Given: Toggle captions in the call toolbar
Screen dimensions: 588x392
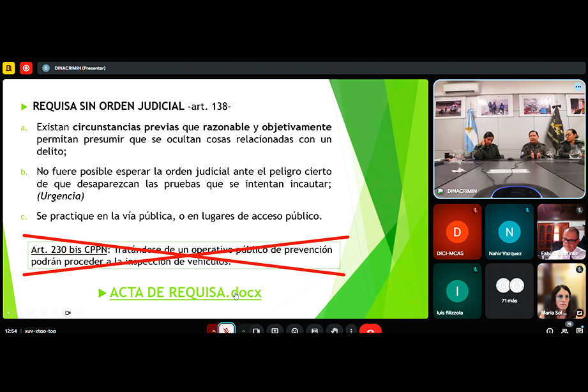Looking at the screenshot, I should [x=313, y=331].
